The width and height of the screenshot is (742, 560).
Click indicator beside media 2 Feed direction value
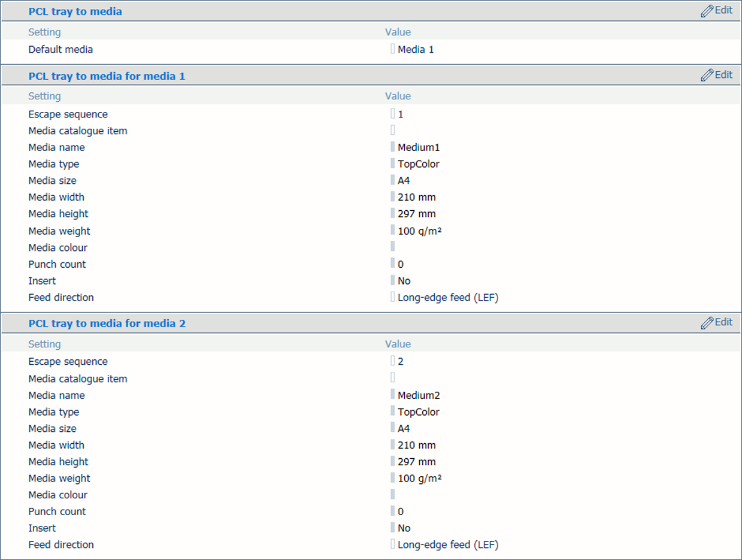393,544
